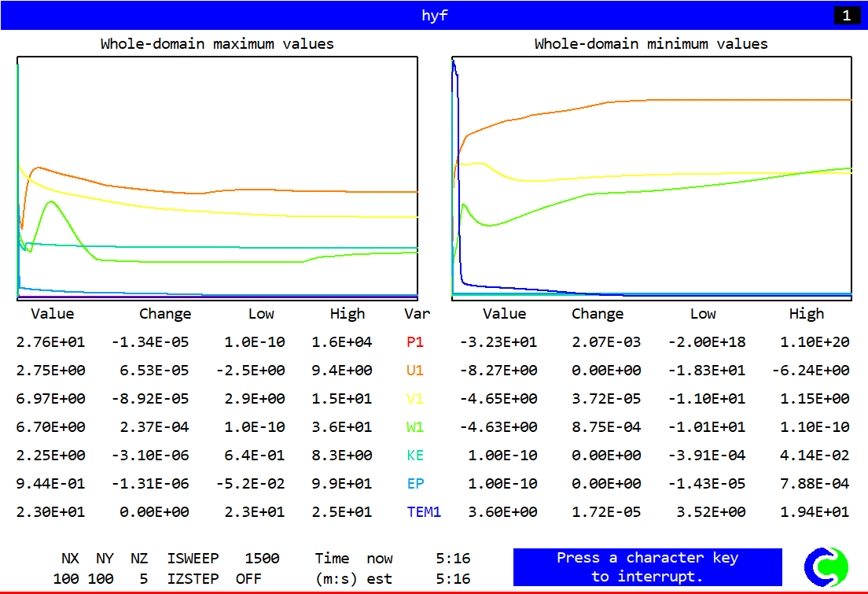Select the TEM1 variable label
Image resolution: width=868 pixels, height=594 pixels.
click(x=424, y=512)
